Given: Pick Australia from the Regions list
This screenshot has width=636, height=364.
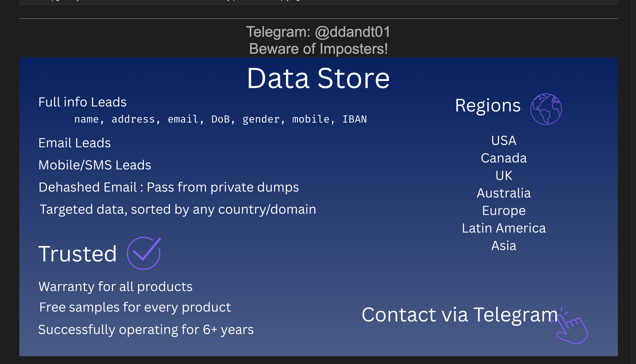Looking at the screenshot, I should click(504, 193).
